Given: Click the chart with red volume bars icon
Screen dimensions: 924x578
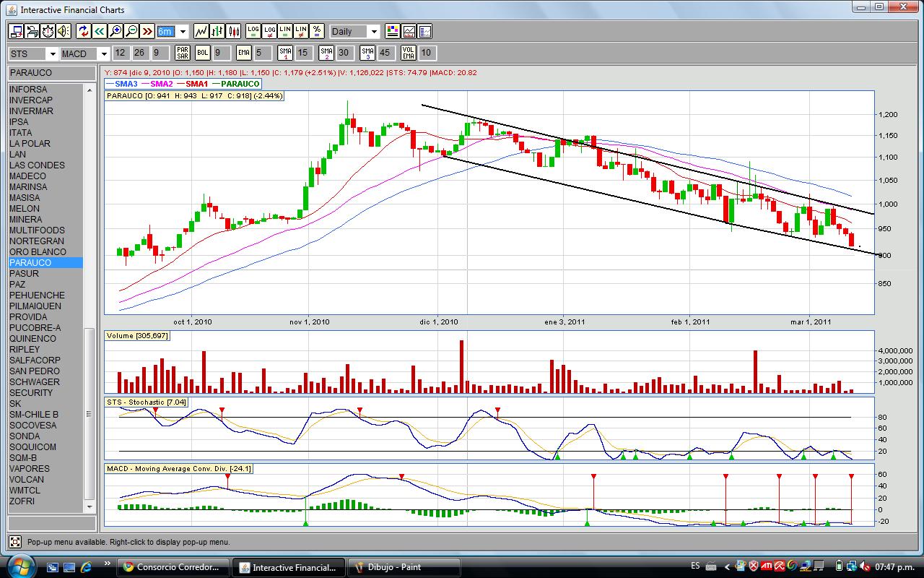Looking at the screenshot, I should click(409, 31).
